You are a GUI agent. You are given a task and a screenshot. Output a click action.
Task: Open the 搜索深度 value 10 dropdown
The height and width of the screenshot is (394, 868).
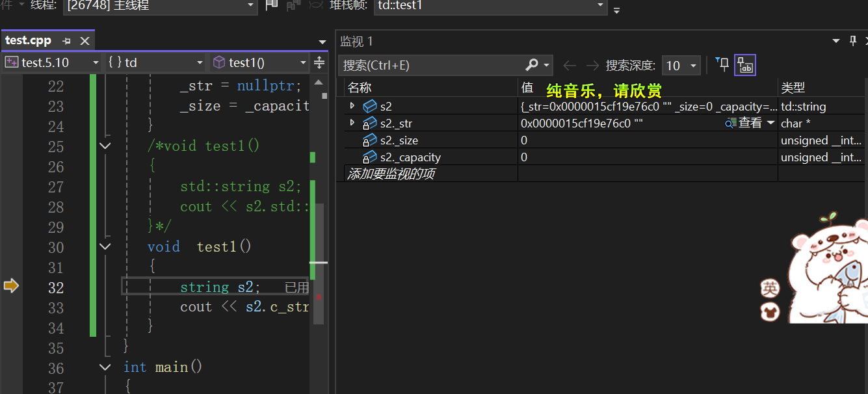(x=681, y=65)
